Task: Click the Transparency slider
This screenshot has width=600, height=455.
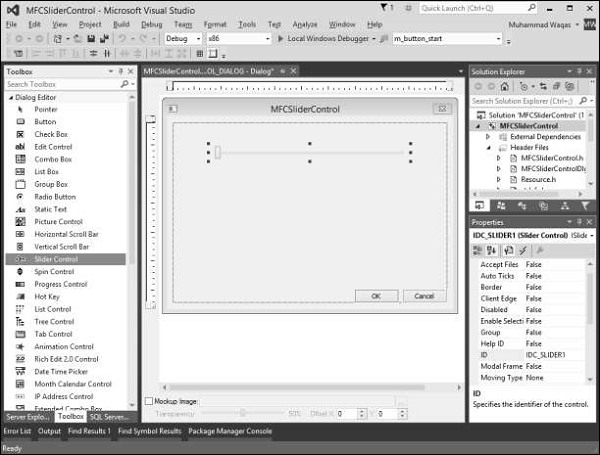Action: 243,413
